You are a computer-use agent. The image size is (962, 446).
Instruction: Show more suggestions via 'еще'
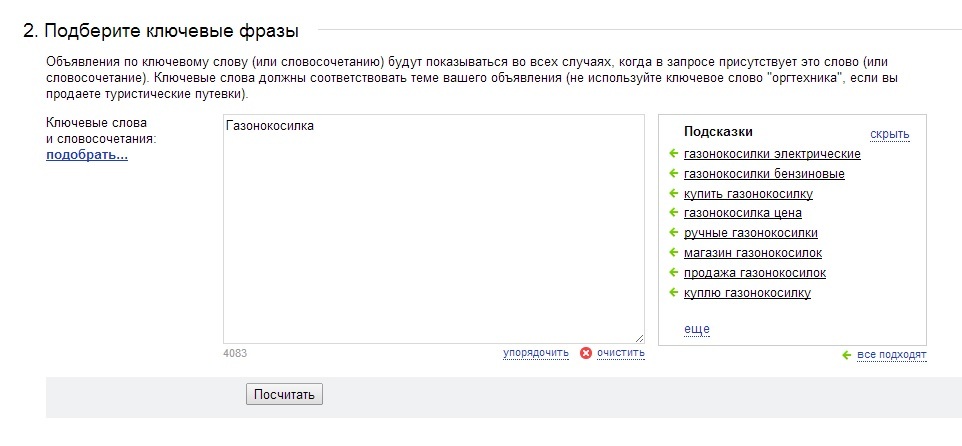[x=697, y=329]
